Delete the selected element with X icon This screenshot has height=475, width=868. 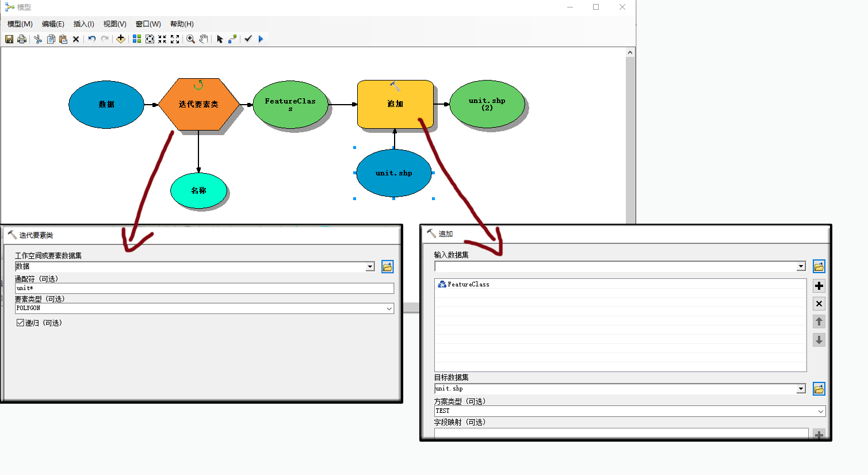76,39
